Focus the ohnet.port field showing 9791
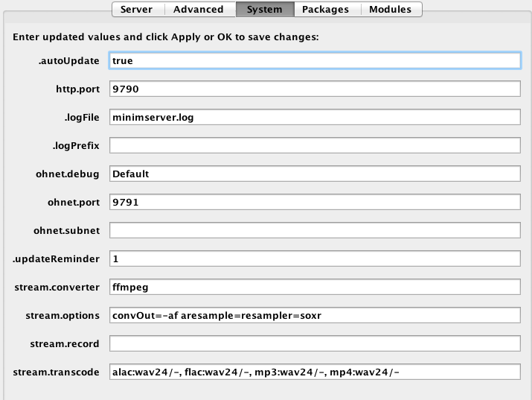 [x=315, y=202]
